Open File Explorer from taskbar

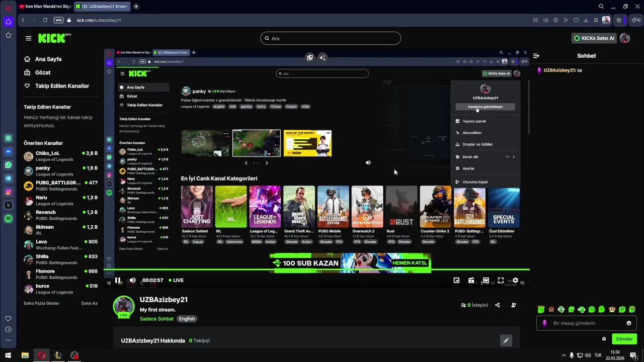(25, 355)
